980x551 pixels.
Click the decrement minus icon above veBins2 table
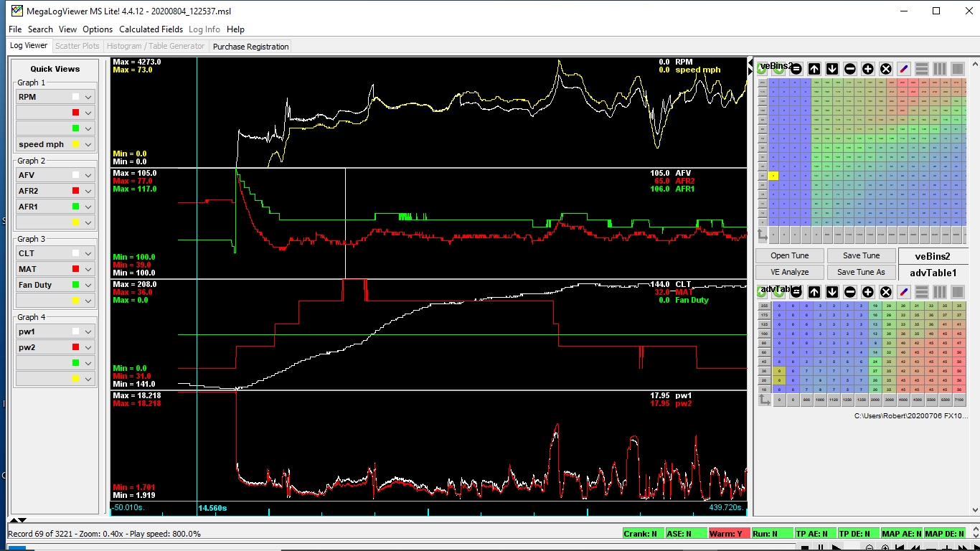point(850,69)
